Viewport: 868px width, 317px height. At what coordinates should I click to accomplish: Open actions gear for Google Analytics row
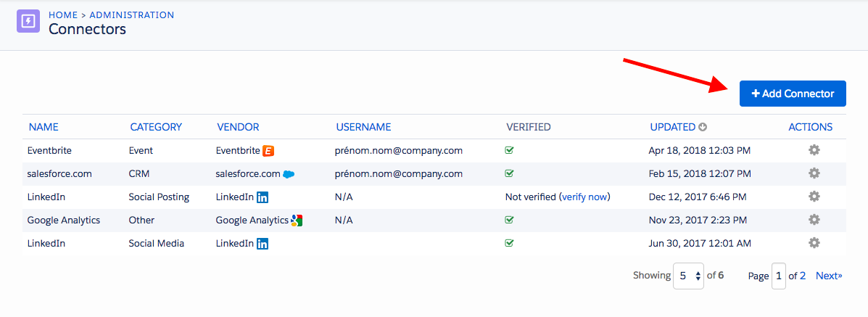(x=814, y=220)
